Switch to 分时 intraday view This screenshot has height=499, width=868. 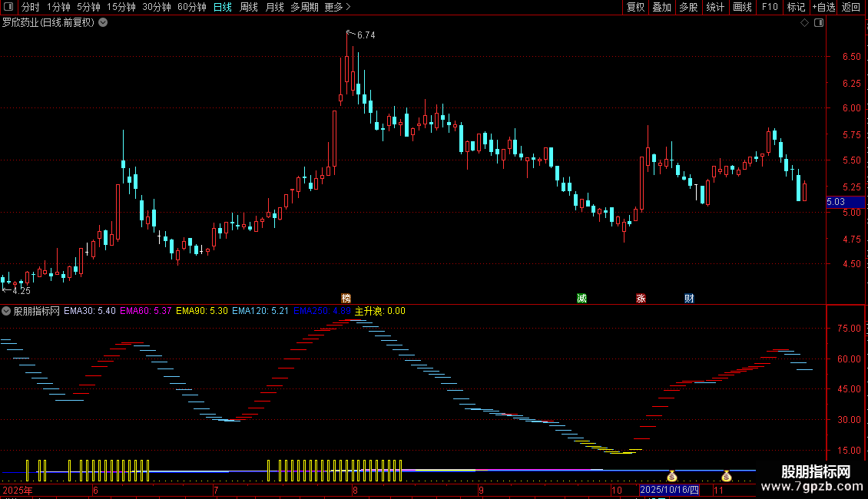31,7
